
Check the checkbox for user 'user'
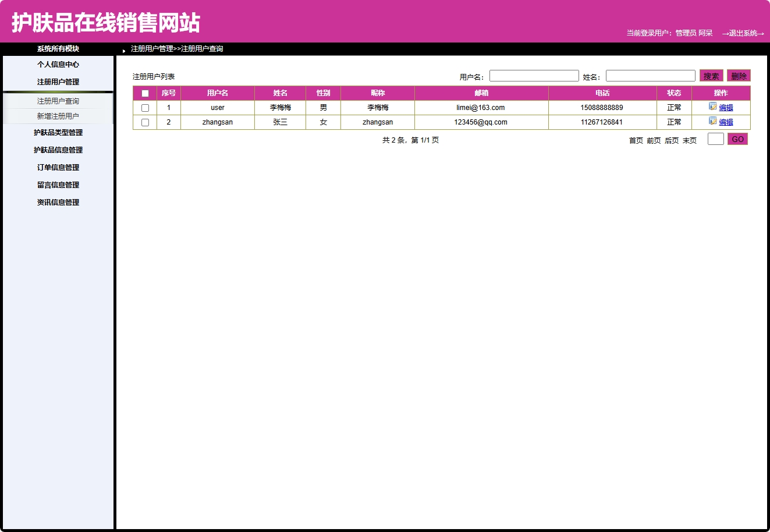[x=145, y=107]
